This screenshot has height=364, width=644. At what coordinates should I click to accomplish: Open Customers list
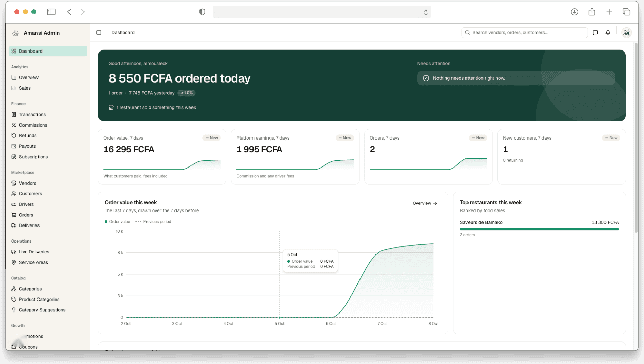coord(48,194)
